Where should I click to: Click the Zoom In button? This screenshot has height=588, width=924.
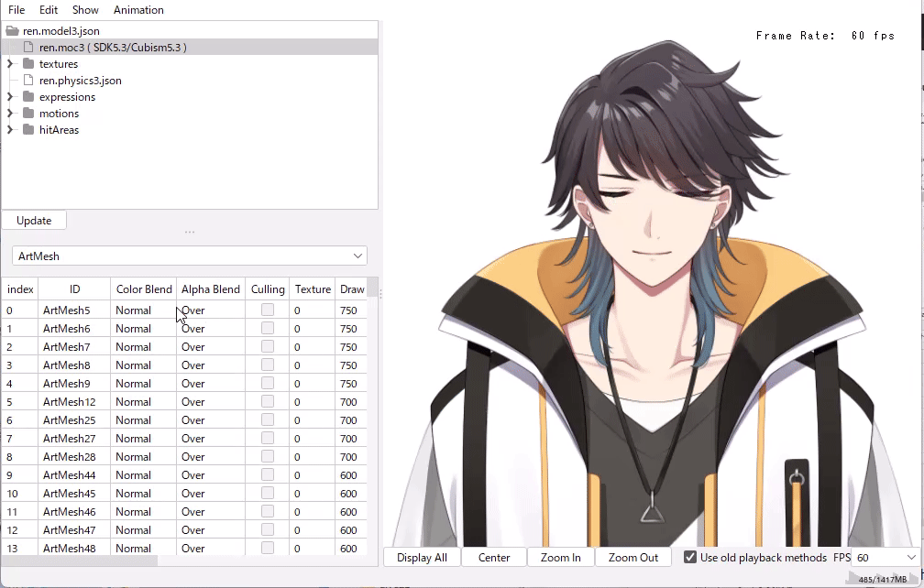[x=560, y=558]
